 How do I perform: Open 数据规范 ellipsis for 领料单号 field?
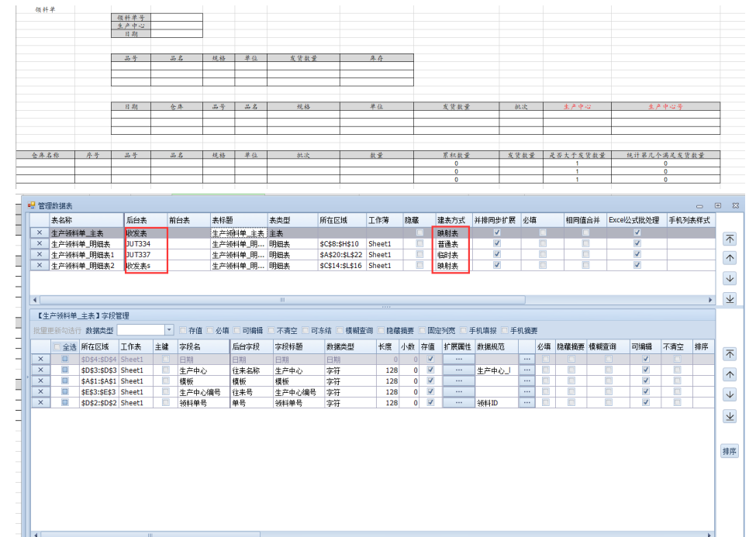(527, 403)
